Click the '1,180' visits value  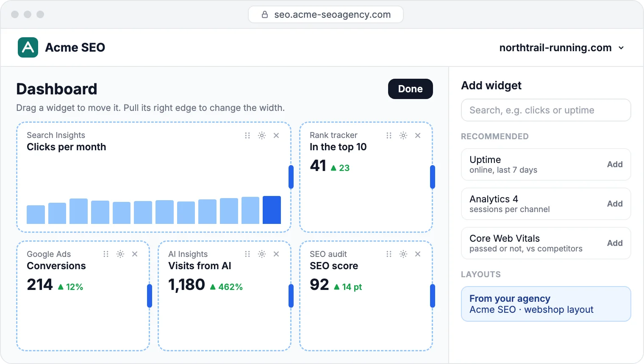(x=187, y=285)
